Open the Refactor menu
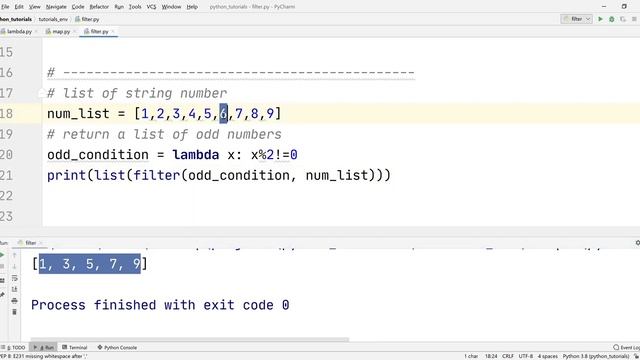The image size is (640, 360). (x=99, y=7)
